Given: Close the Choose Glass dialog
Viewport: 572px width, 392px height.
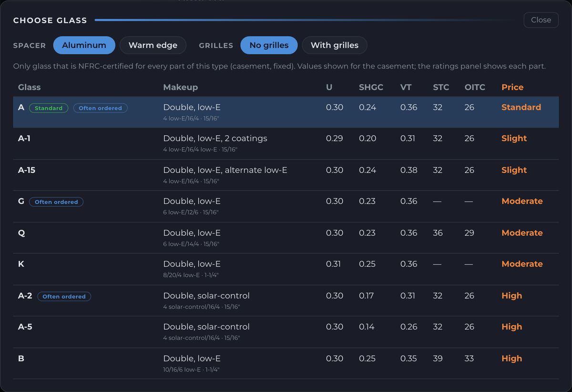Looking at the screenshot, I should (x=541, y=20).
